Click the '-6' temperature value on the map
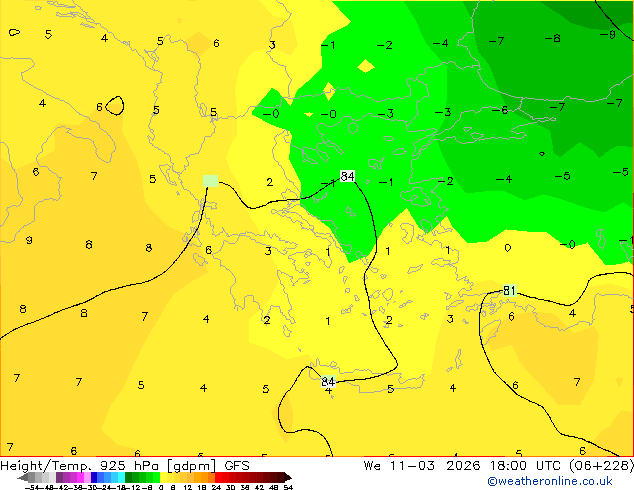The height and width of the screenshot is (490, 634). coord(500,110)
